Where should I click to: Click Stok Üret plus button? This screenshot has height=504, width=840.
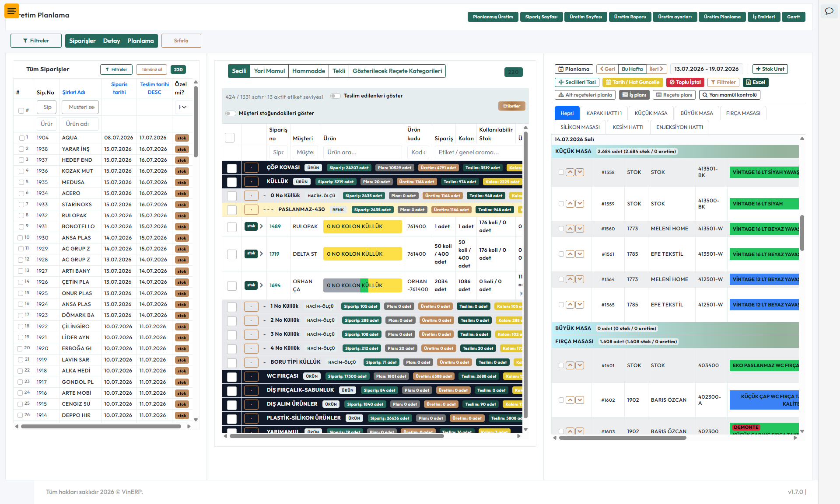tap(770, 69)
